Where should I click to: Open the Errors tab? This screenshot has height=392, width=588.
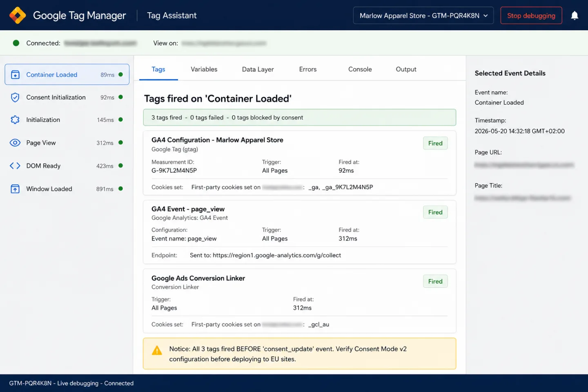308,69
